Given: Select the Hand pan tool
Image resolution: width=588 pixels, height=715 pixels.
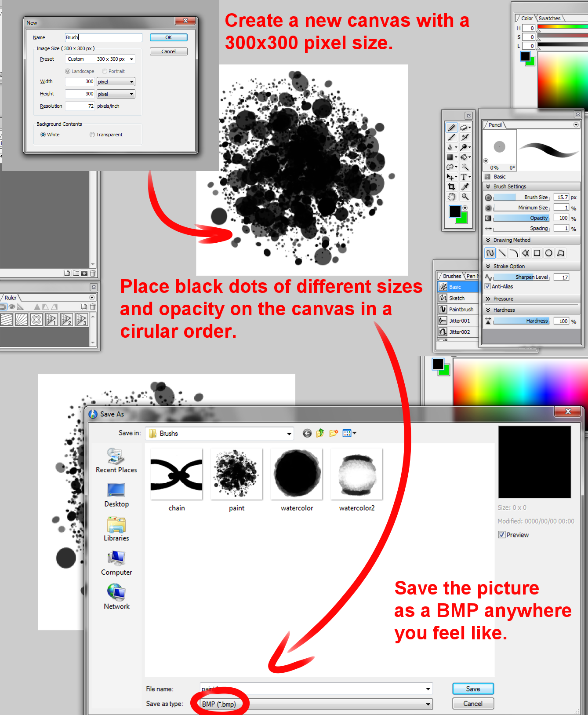Looking at the screenshot, I should click(x=451, y=197).
